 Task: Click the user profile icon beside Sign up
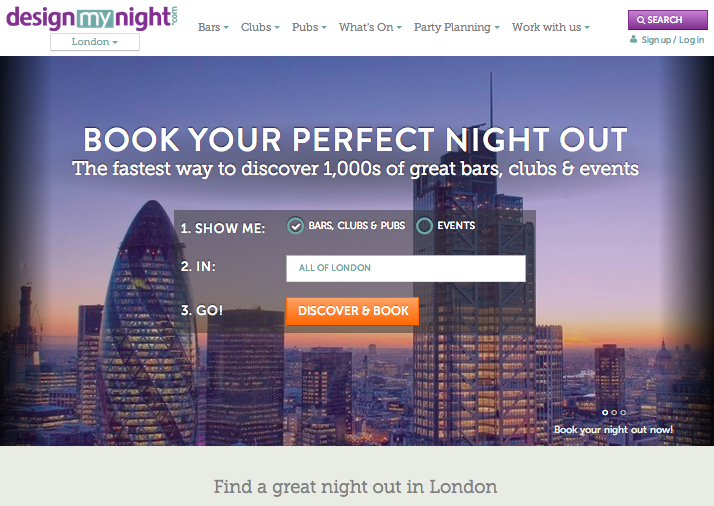click(x=633, y=40)
